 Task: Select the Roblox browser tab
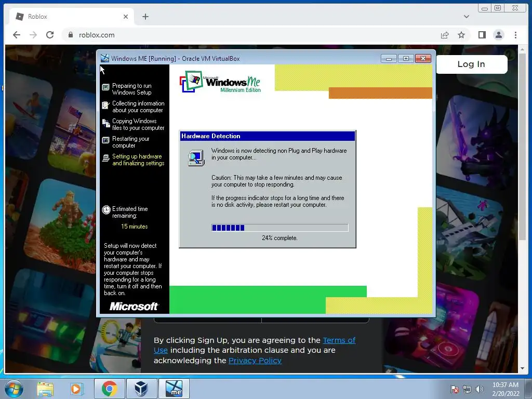click(71, 17)
